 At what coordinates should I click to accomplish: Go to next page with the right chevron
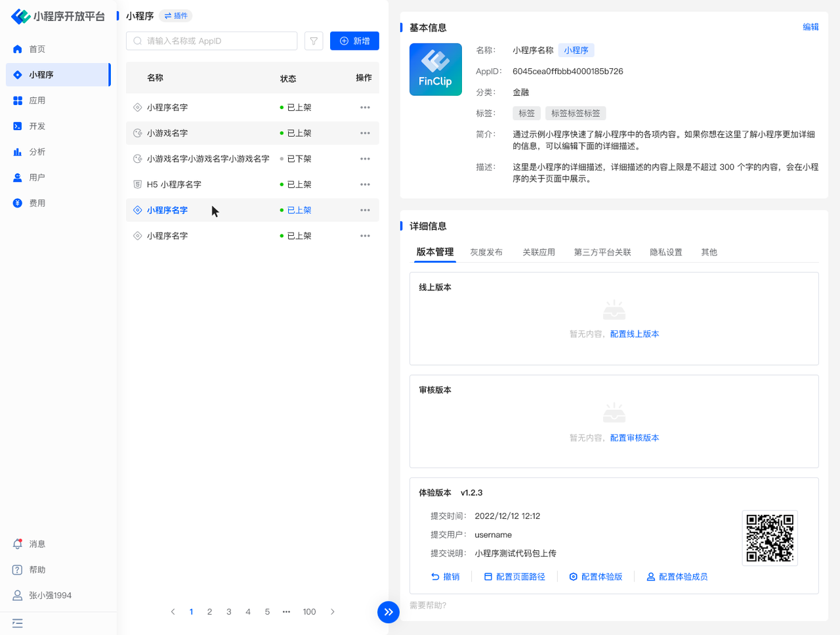point(333,611)
